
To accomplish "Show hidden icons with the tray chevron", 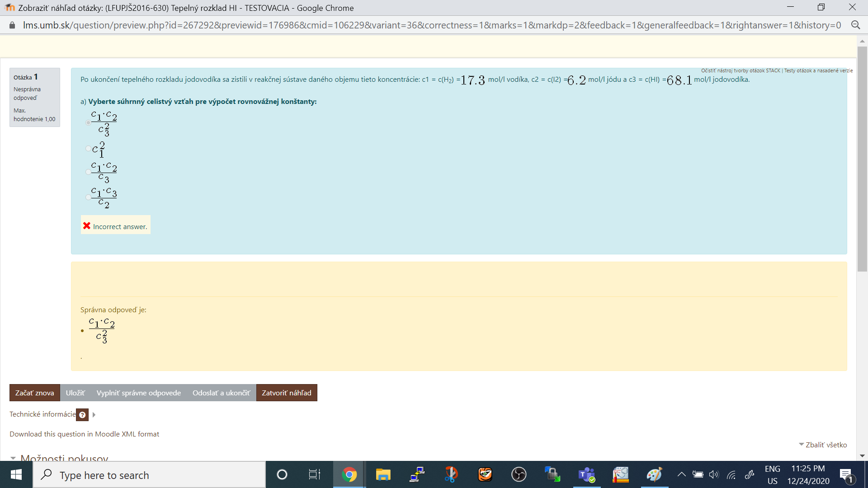I will tap(682, 474).
